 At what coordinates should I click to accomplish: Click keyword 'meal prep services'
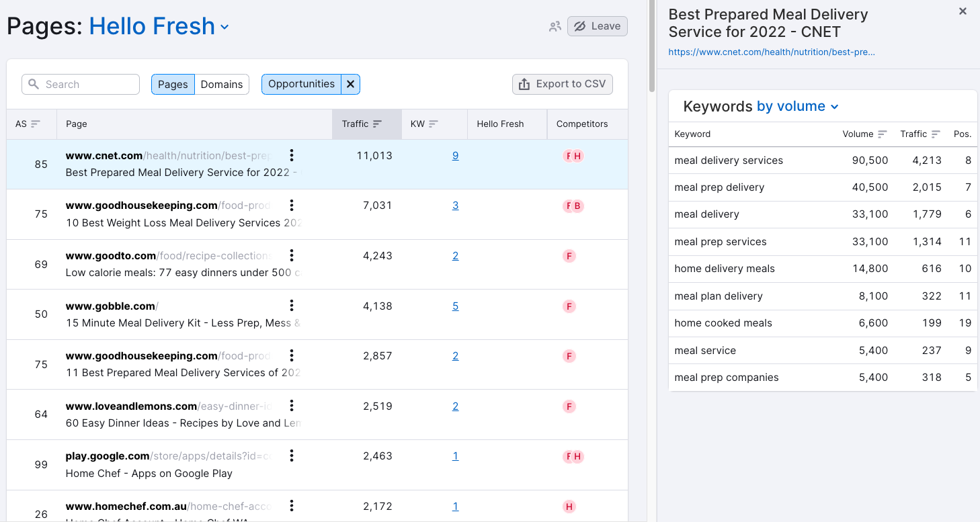[721, 242]
